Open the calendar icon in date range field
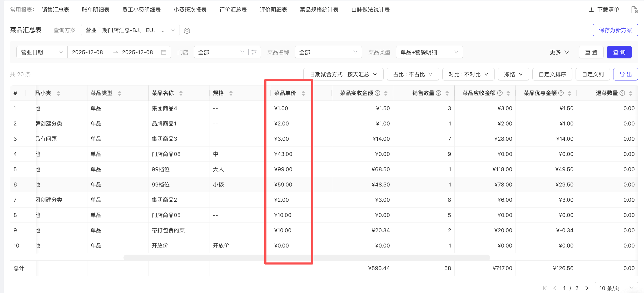This screenshot has height=293, width=644. pos(164,52)
